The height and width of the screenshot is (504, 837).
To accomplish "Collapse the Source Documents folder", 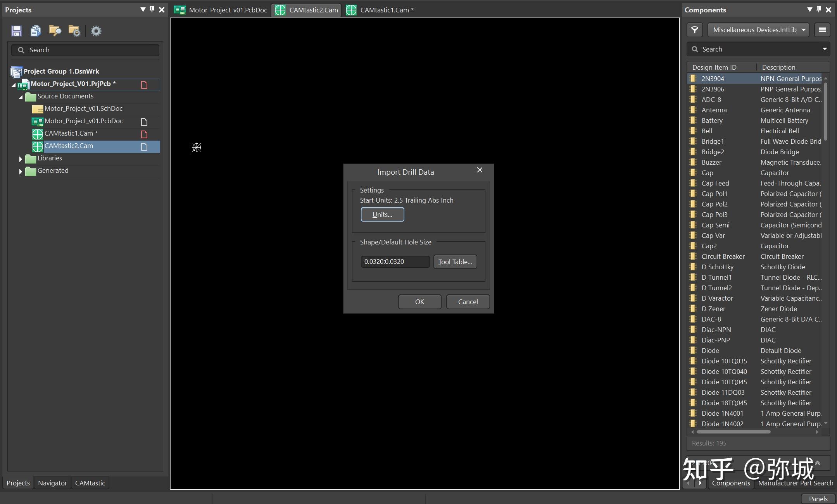I will click(21, 97).
